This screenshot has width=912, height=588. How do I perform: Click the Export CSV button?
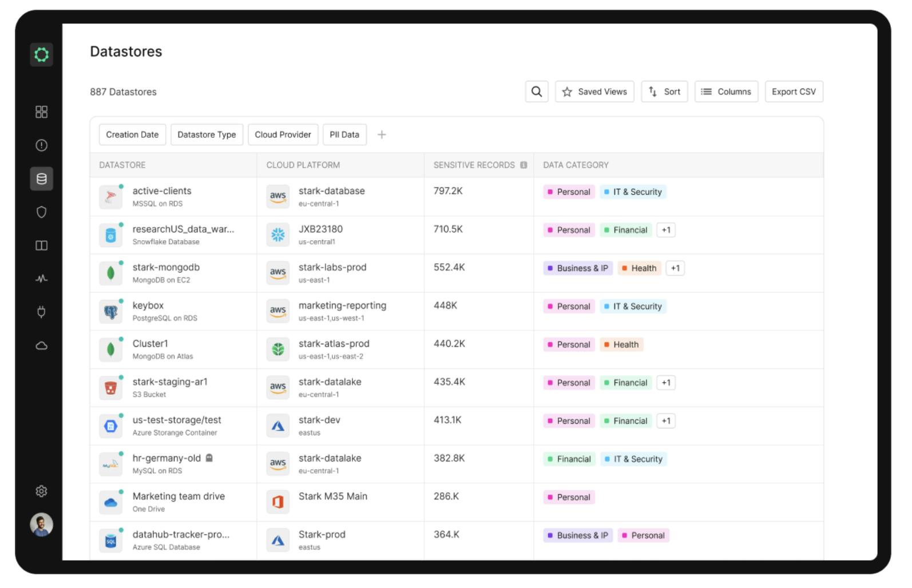[x=794, y=92]
